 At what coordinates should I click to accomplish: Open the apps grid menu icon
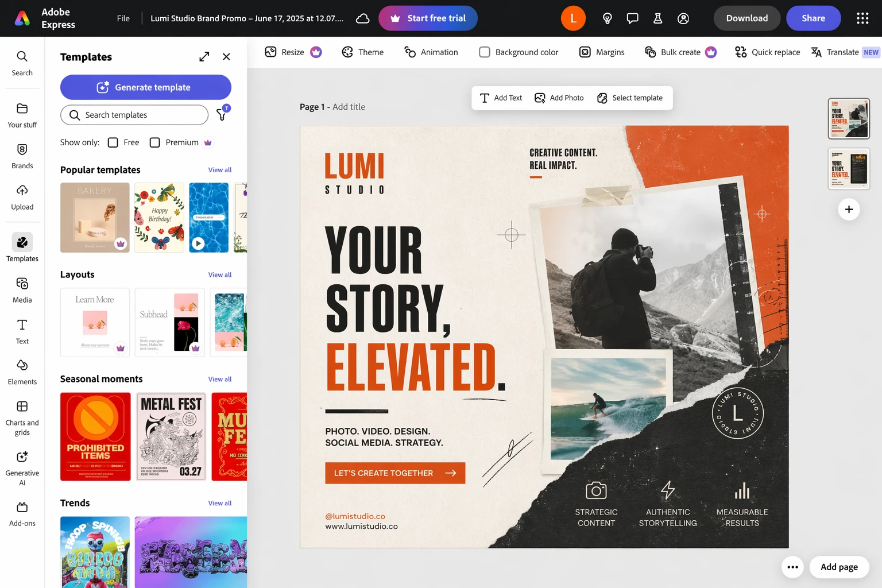[862, 18]
